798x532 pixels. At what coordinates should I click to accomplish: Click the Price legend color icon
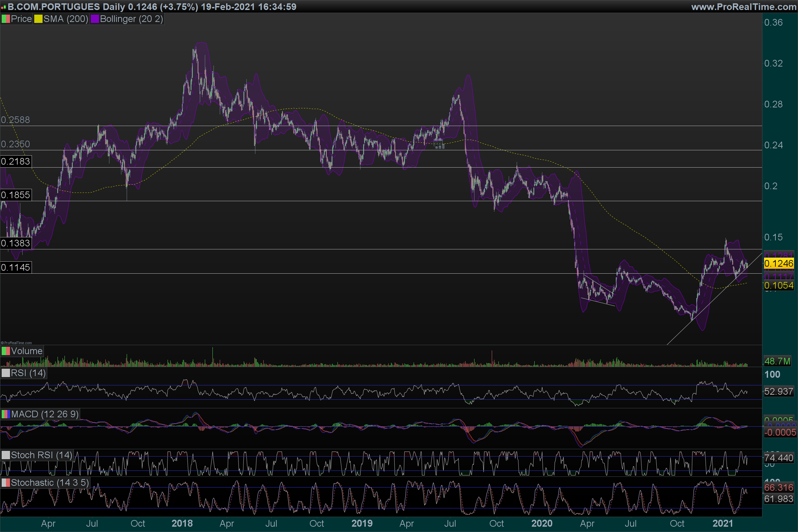[x=6, y=19]
